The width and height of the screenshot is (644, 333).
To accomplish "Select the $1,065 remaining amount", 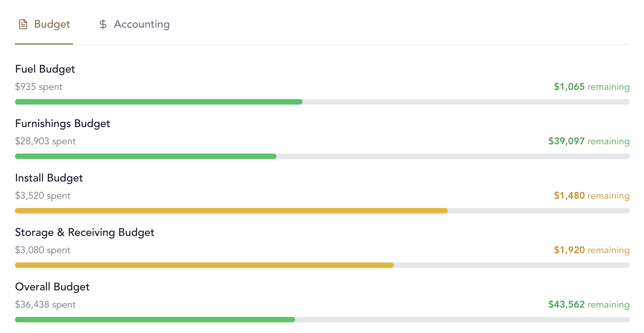I will click(x=591, y=87).
